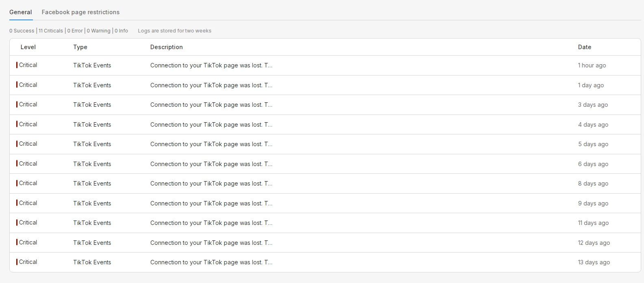Image resolution: width=644 pixels, height=283 pixels.
Task: Filter logs by 11 Criticals
Action: (51, 31)
